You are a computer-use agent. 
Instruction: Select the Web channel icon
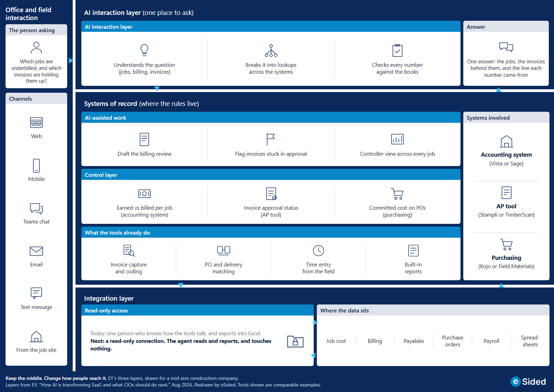(36, 123)
